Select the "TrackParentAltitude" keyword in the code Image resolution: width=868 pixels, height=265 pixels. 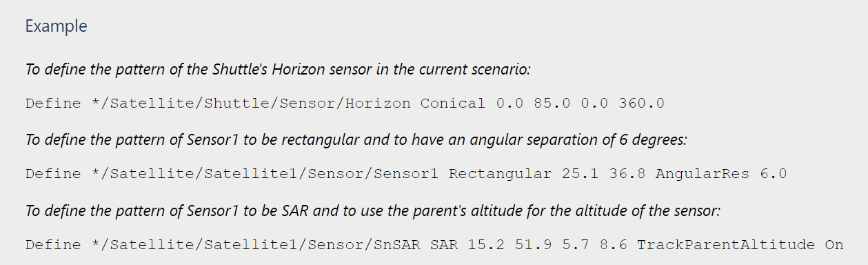pyautogui.click(x=725, y=244)
